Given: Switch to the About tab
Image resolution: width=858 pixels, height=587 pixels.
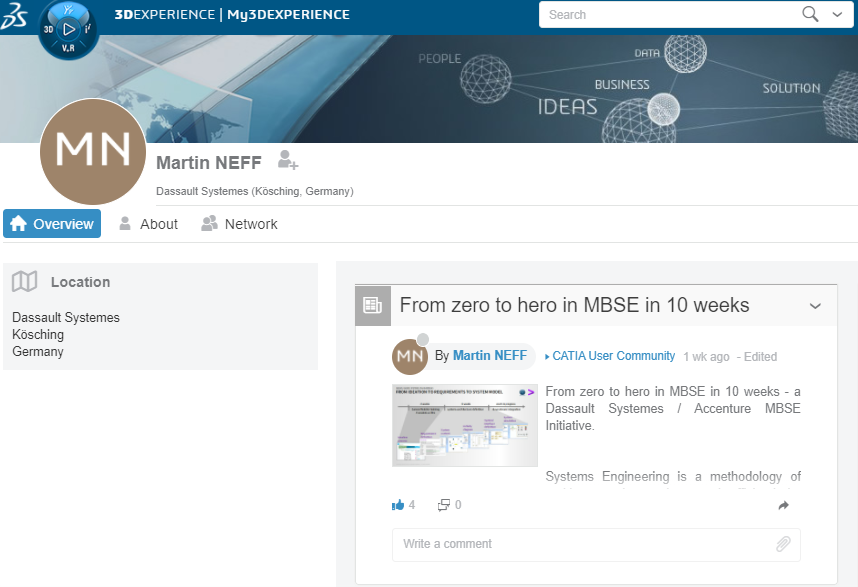Looking at the screenshot, I should 160,224.
